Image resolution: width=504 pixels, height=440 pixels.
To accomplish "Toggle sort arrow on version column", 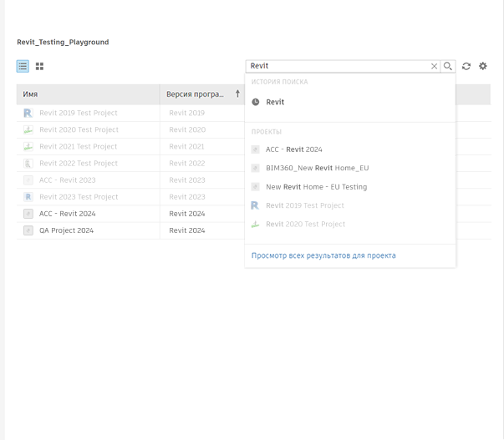I will [237, 94].
